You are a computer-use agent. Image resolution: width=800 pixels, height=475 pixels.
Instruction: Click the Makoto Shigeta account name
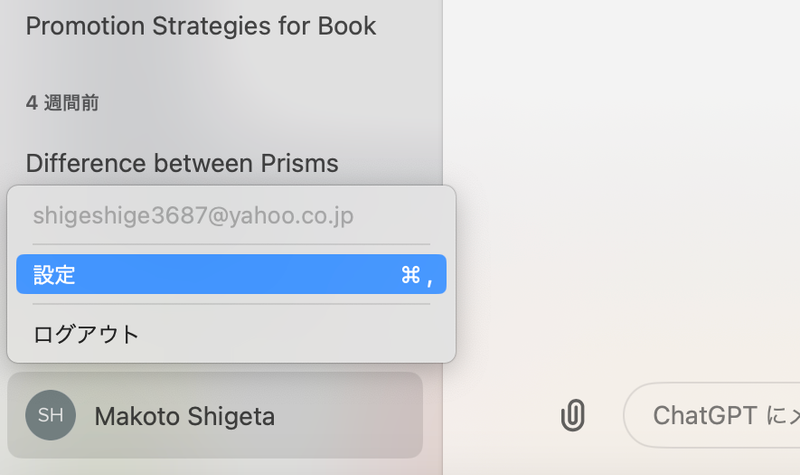click(x=184, y=416)
